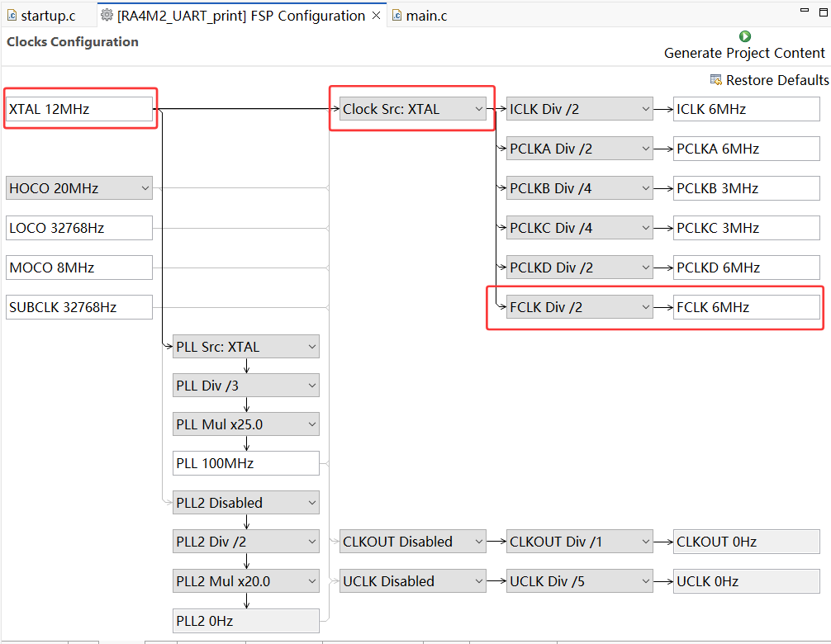Open the FCLK Div /2 dropdown
Image resolution: width=831 pixels, height=644 pixels.
click(x=580, y=307)
